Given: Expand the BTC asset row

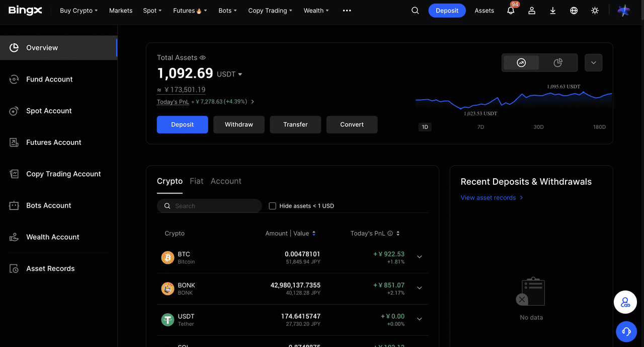Looking at the screenshot, I should point(419,257).
